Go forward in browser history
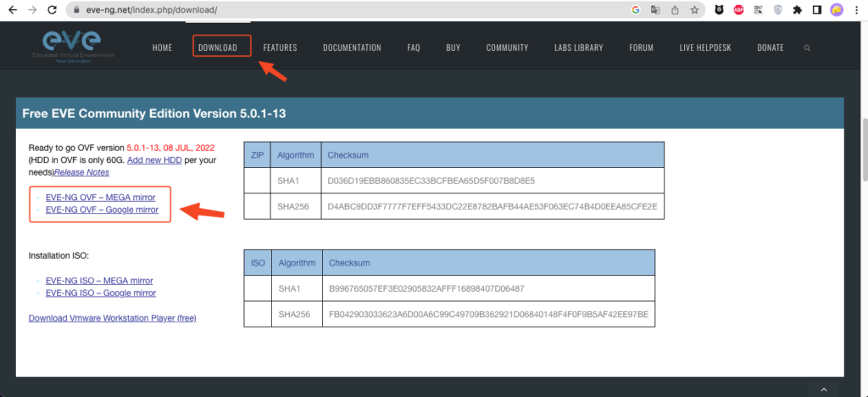Image resolution: width=868 pixels, height=397 pixels. point(32,9)
